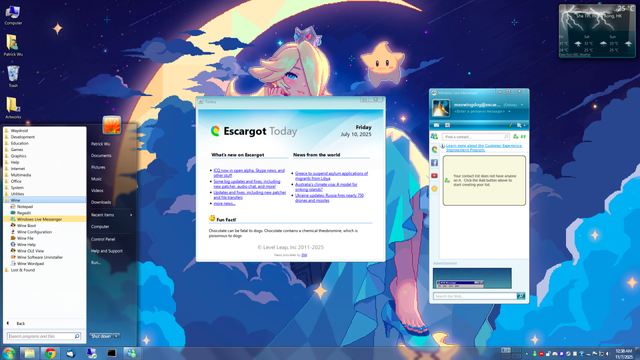This screenshot has height=360, width=640.
Task: Show hidden tray icons arrow
Action: pyautogui.click(x=527, y=354)
